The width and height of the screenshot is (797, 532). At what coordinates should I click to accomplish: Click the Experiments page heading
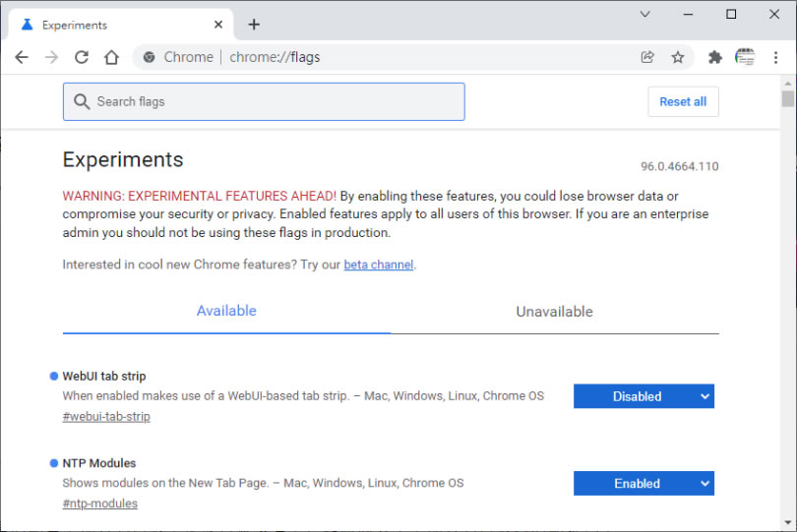click(123, 160)
